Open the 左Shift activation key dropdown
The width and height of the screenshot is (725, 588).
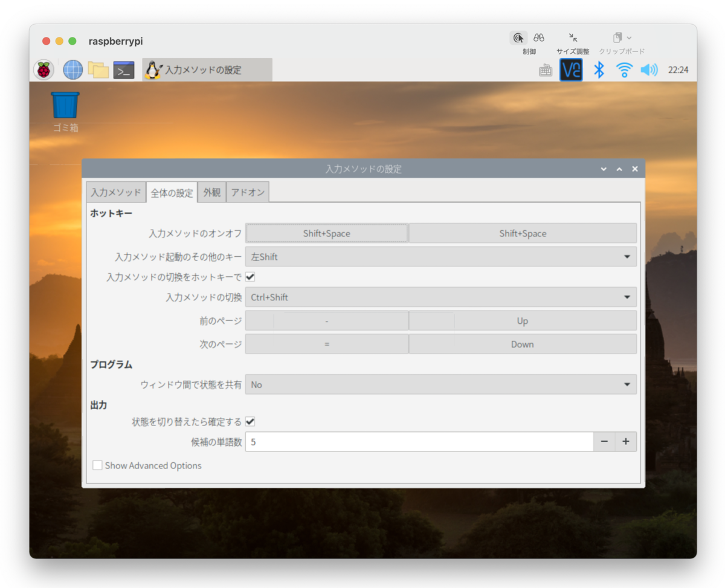click(x=440, y=256)
